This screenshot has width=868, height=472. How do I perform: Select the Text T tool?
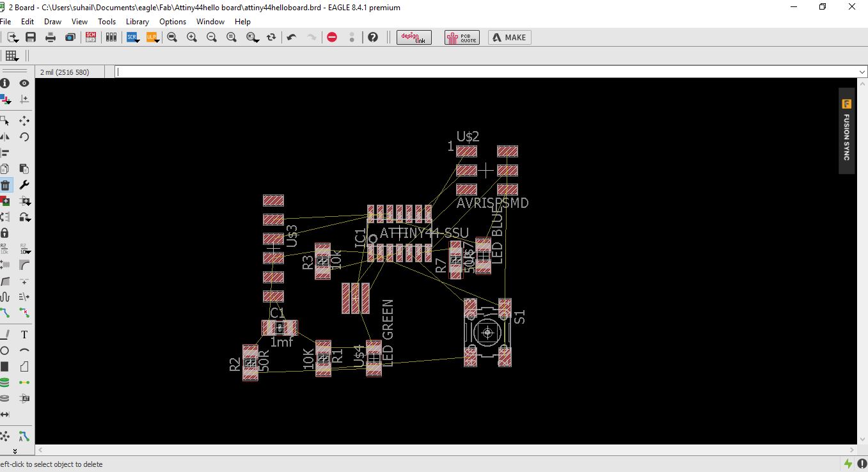(24, 334)
